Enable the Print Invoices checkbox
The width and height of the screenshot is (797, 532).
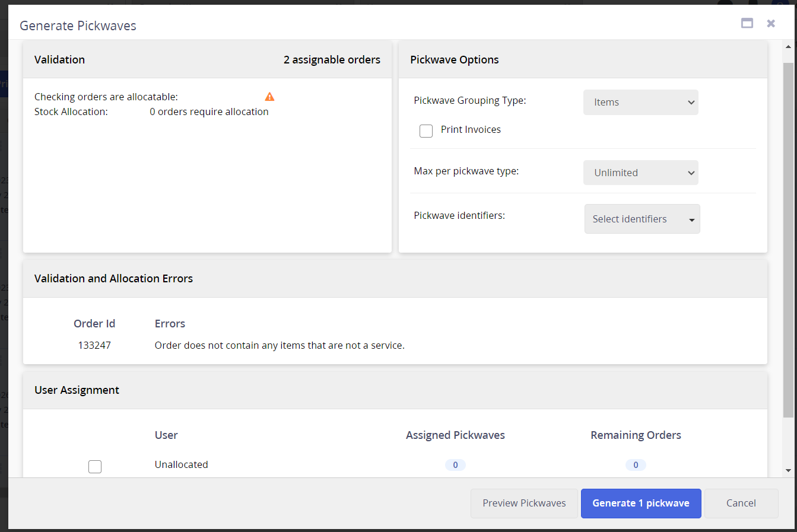[426, 130]
